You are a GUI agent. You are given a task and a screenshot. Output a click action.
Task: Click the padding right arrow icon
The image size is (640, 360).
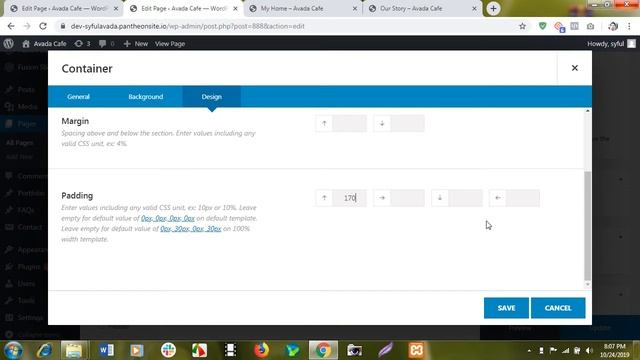(382, 198)
